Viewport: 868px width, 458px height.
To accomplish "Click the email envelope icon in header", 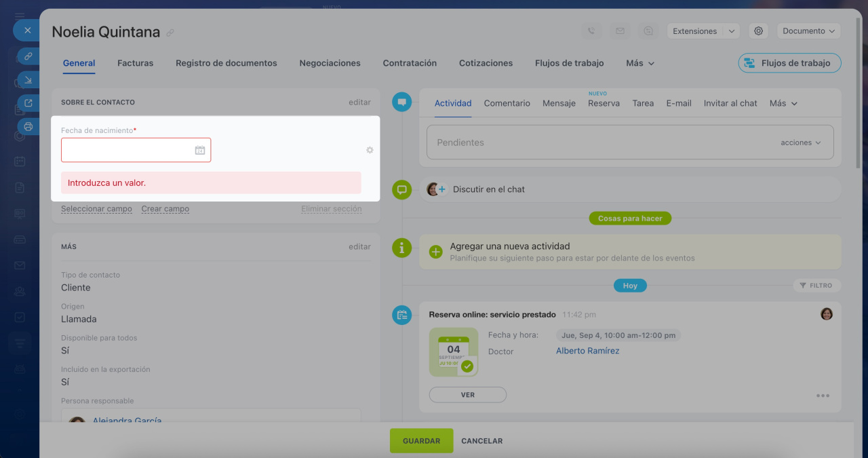I will tap(620, 31).
